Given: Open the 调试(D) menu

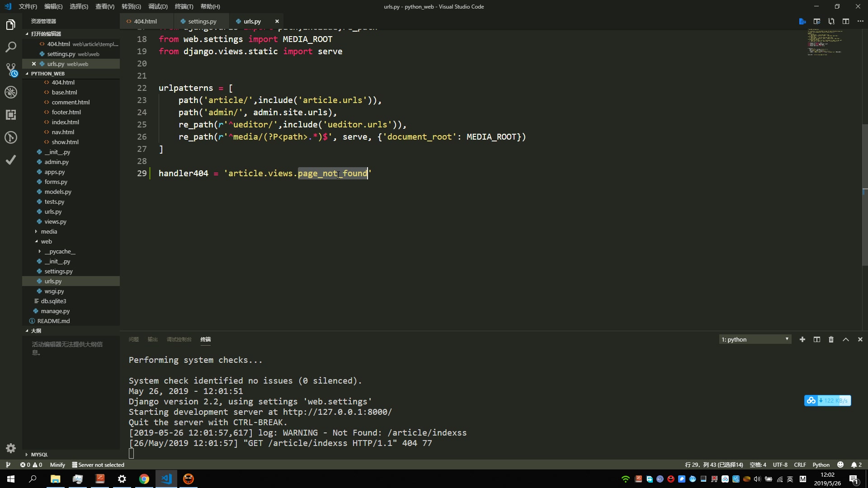Looking at the screenshot, I should click(x=158, y=6).
